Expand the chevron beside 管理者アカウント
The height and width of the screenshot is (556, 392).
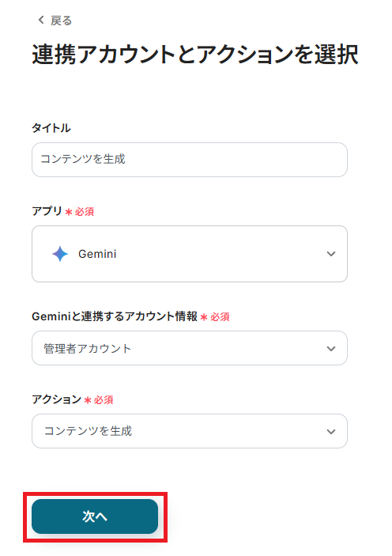(331, 349)
